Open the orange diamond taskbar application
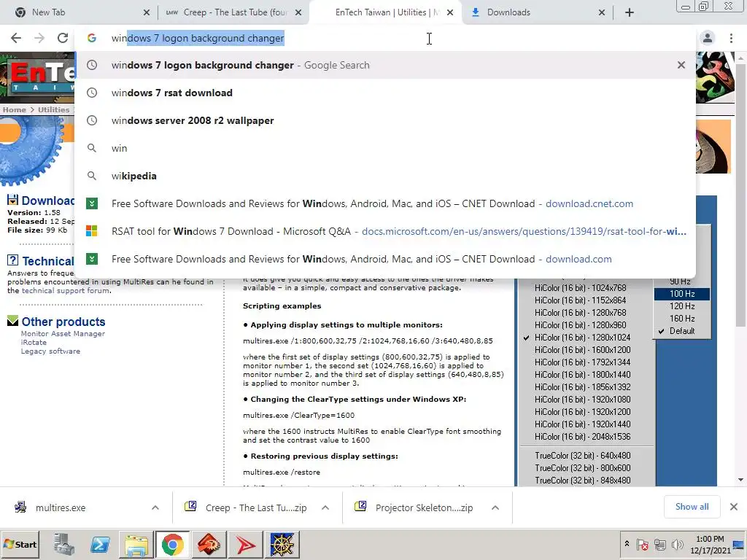The image size is (747, 560). [x=209, y=544]
